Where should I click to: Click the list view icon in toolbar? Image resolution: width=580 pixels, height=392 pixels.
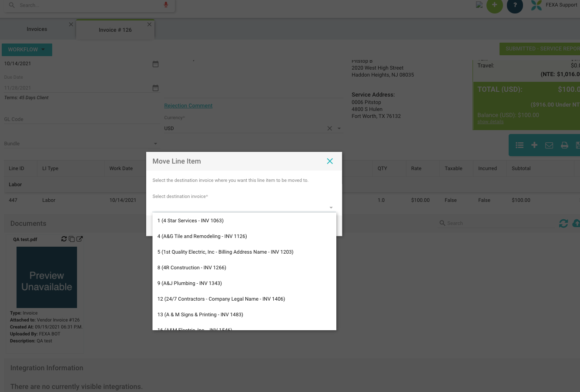[x=519, y=145]
